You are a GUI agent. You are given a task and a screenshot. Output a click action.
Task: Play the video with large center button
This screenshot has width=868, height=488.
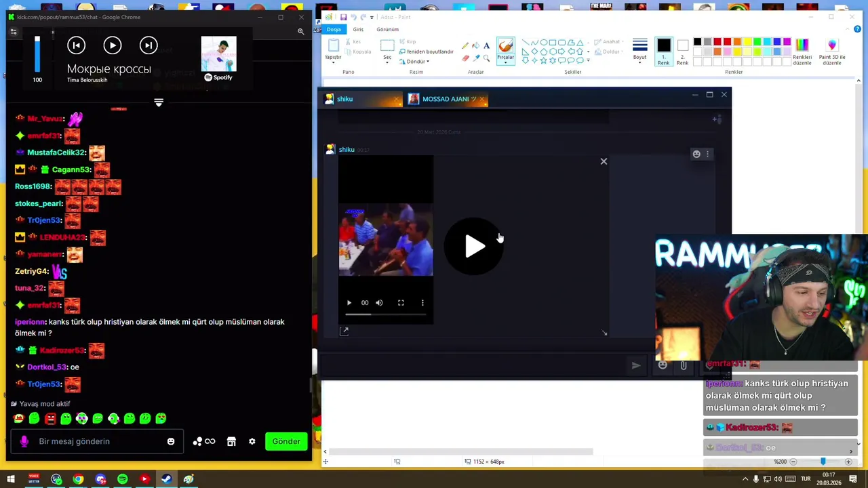[474, 246]
